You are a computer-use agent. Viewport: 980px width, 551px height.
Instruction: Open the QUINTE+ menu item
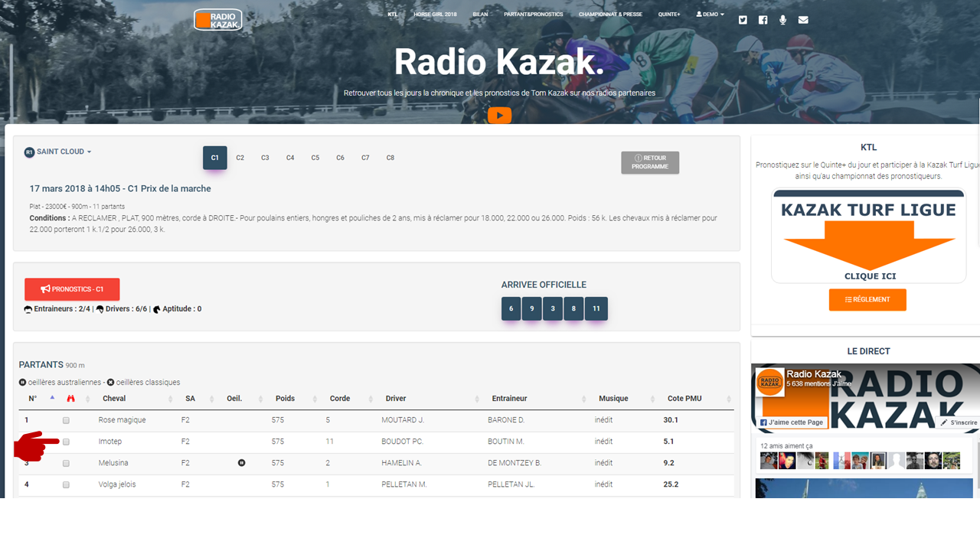click(x=669, y=14)
